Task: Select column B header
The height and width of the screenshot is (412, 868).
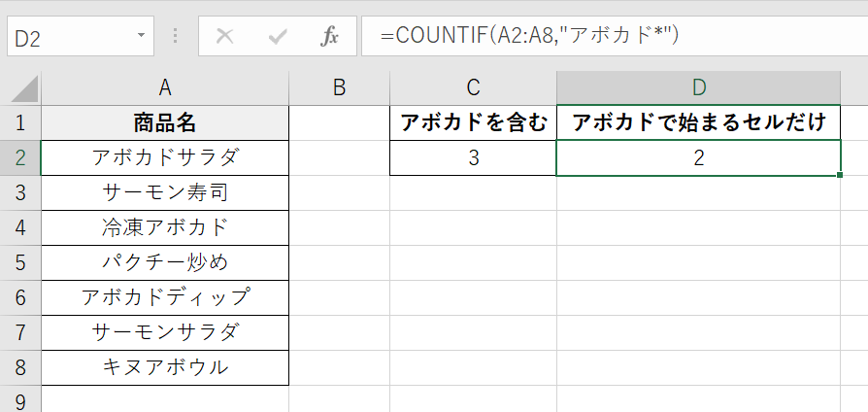Action: click(x=339, y=87)
